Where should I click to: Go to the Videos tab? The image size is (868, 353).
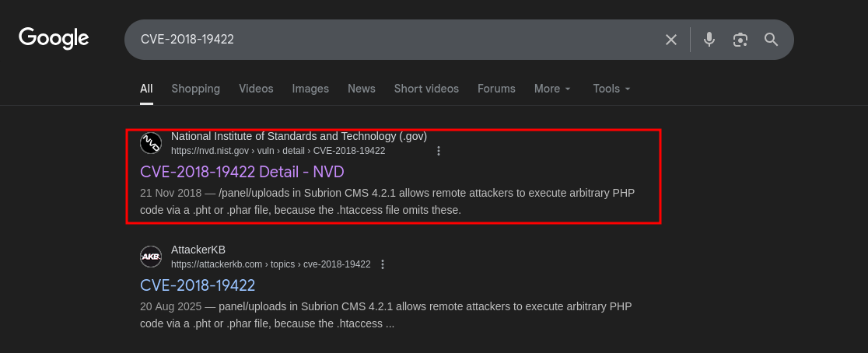(x=256, y=89)
